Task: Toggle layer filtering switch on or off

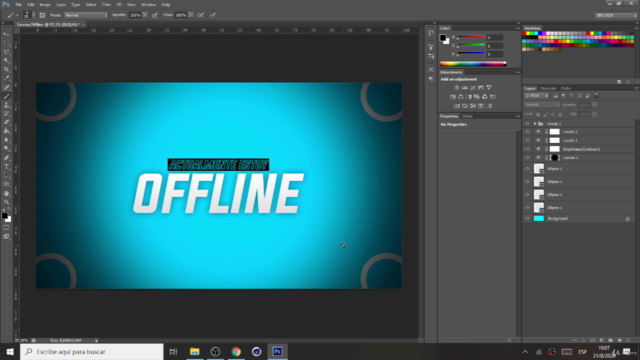Action: coord(596,96)
